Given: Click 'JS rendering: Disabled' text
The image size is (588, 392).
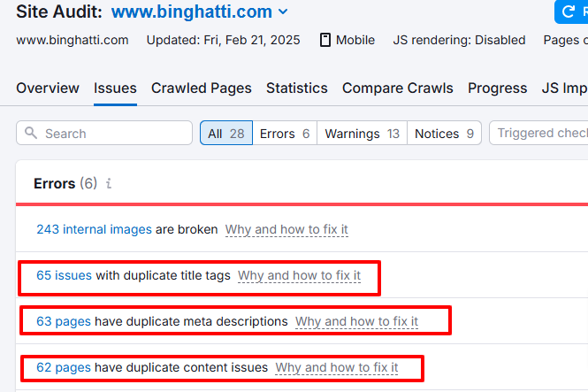Looking at the screenshot, I should click(459, 40).
